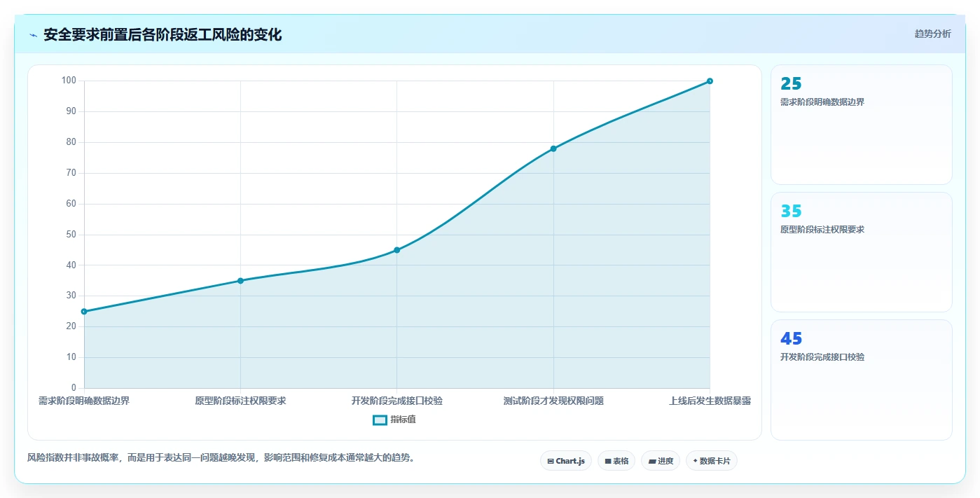Click the 数据卡片 tag
This screenshot has height=498, width=980.
tap(712, 461)
